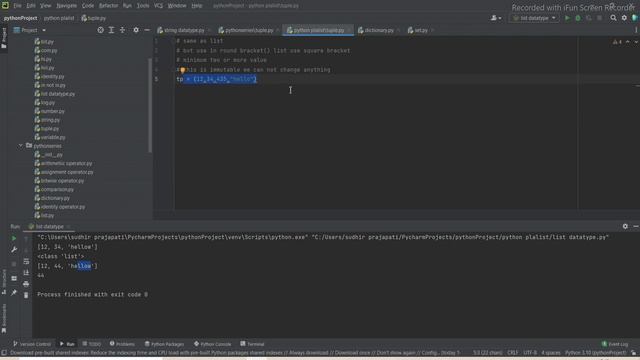Open the File menu
Screen dimensions: 640x360
pyautogui.click(x=18, y=6)
